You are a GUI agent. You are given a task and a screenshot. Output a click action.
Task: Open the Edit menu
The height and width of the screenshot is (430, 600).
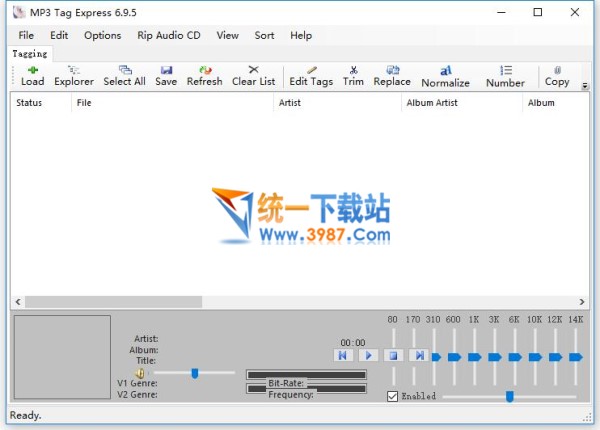pos(59,35)
